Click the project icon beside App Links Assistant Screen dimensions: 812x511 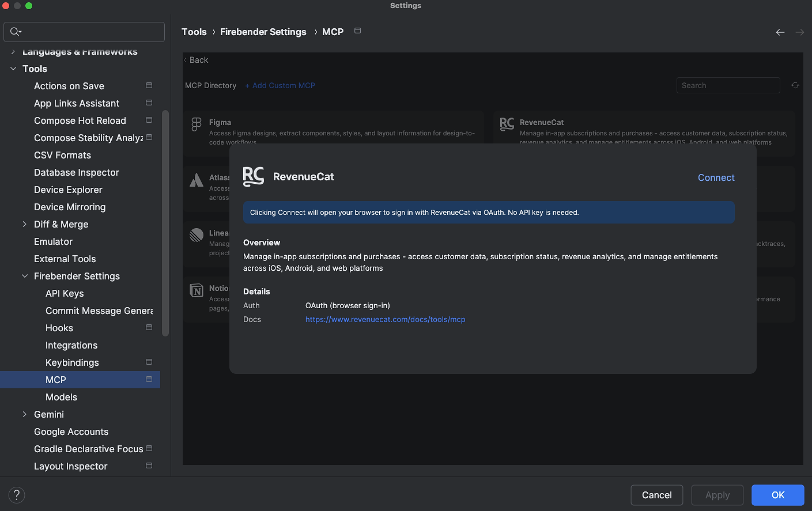pos(149,103)
